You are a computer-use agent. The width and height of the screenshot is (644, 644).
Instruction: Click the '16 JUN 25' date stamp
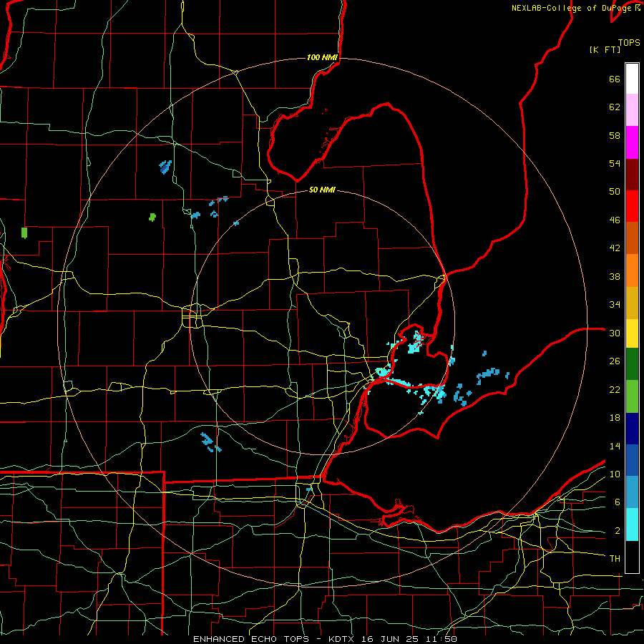[x=391, y=639]
